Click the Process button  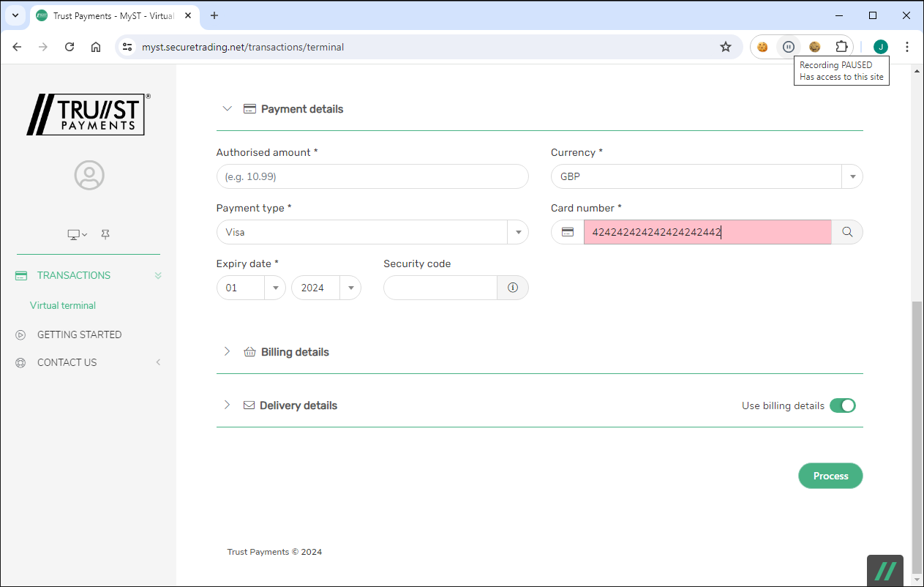(x=830, y=476)
